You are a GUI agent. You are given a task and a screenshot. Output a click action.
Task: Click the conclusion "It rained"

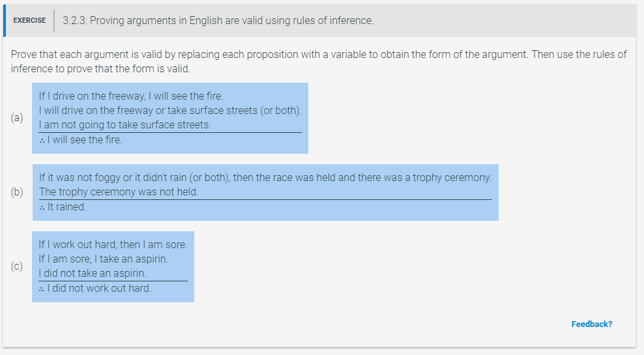tap(63, 207)
